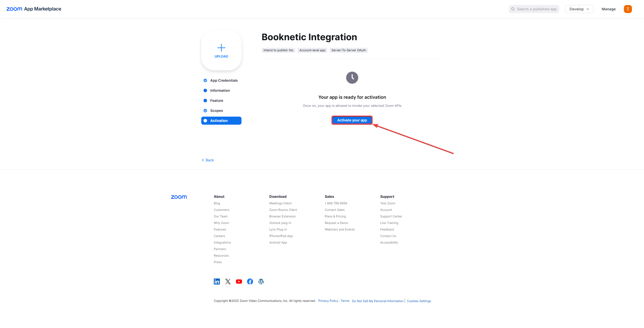Open the Our Team footer link
Screen dimensions: 644x328
coord(221,216)
